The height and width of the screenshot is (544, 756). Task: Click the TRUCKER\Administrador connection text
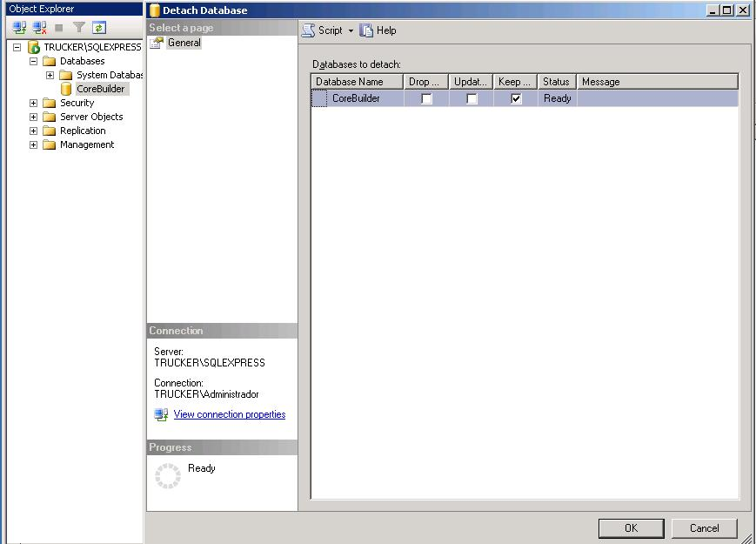click(206, 394)
